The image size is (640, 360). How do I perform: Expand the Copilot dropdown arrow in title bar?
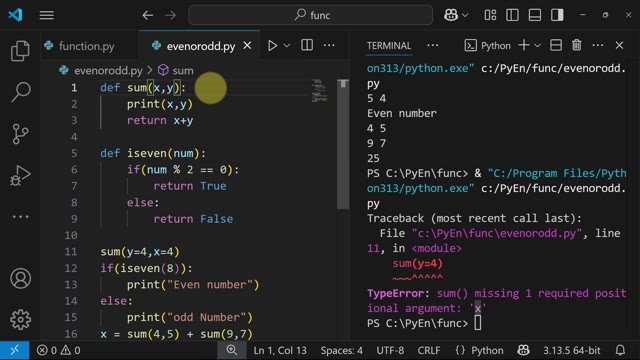465,16
